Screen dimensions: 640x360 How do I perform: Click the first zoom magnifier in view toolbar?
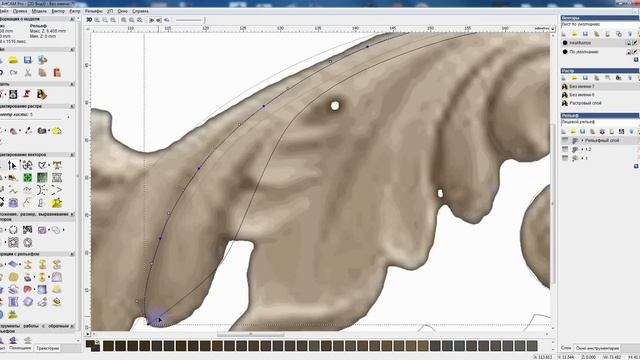[x=98, y=20]
